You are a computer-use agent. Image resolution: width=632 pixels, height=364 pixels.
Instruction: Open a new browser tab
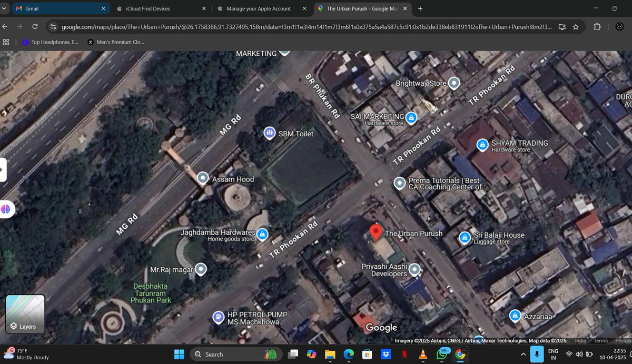click(420, 9)
